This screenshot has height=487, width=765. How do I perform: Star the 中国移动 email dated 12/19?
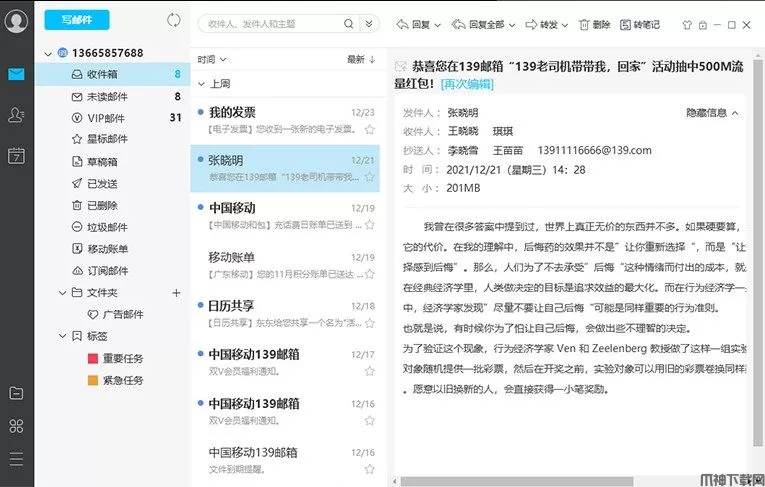[x=369, y=226]
